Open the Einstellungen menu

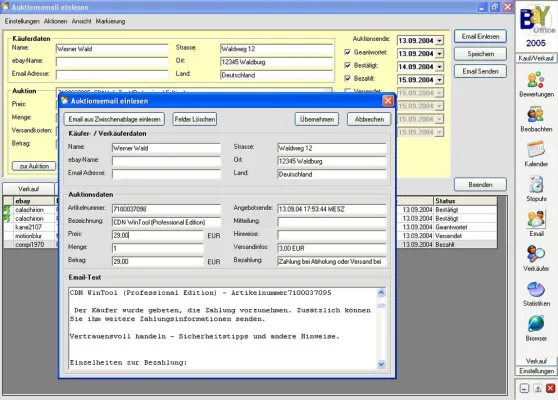pos(22,21)
